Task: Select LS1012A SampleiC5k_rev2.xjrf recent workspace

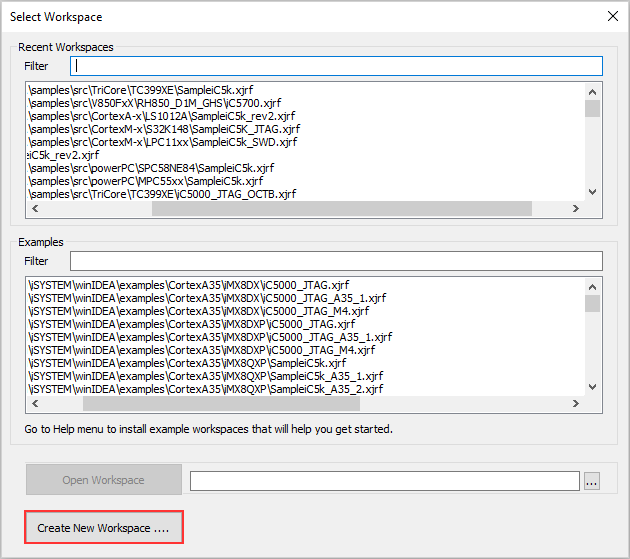Action: pyautogui.click(x=162, y=116)
